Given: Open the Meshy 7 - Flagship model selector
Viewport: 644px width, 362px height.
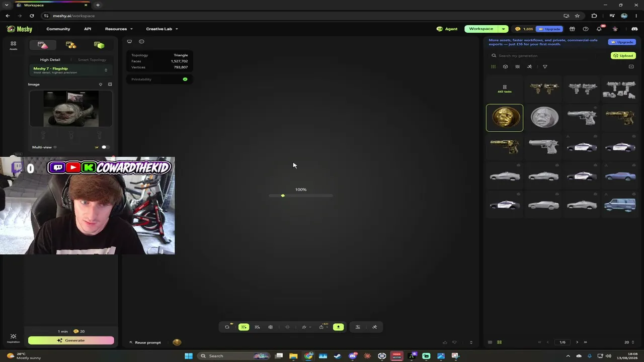Looking at the screenshot, I should click(70, 70).
